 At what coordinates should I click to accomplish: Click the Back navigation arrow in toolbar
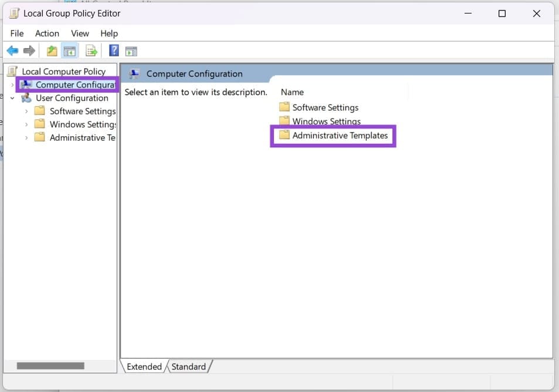[x=12, y=50]
